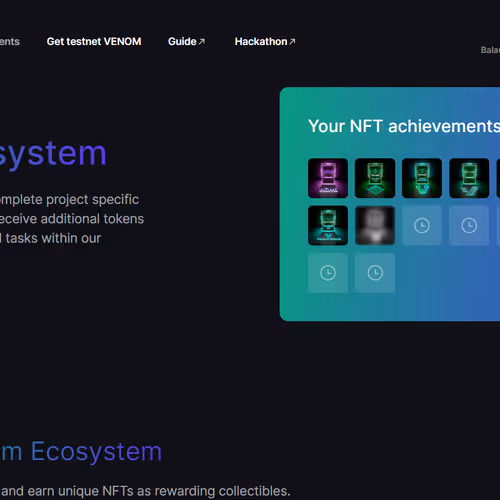500x500 pixels.
Task: Open the Hackathon external link
Action: pos(265,42)
